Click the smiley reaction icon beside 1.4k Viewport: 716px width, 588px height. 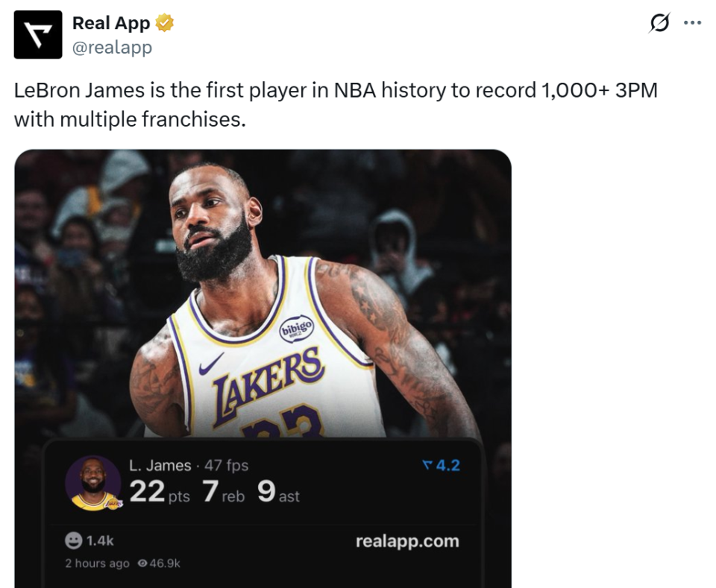click(x=73, y=541)
